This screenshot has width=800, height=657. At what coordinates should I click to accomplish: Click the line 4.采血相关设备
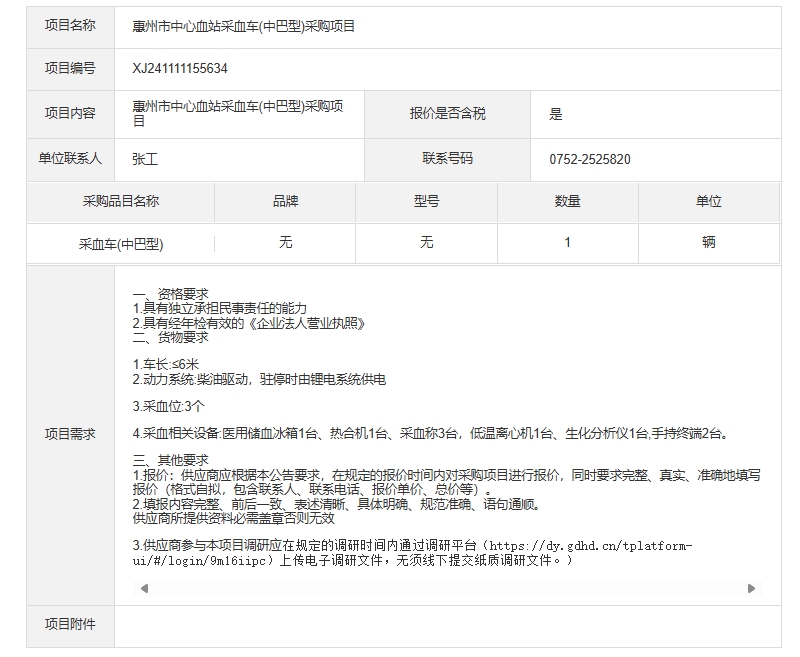click(x=430, y=434)
